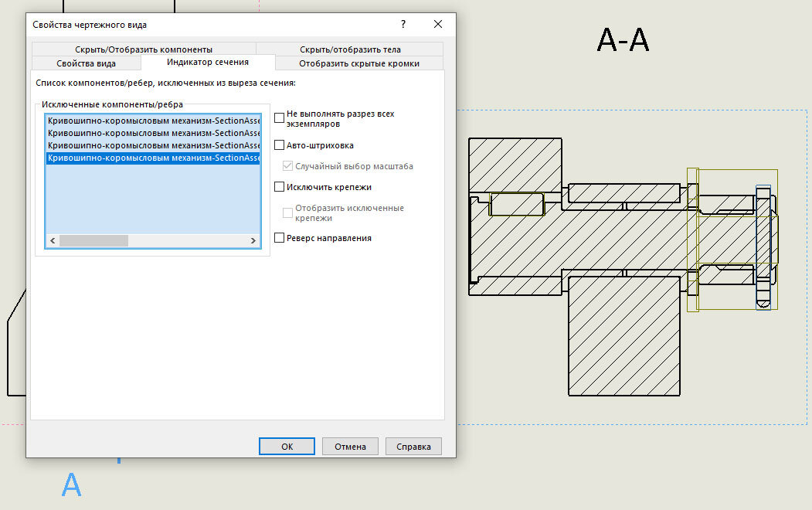Click the large lower hatched block in section view
Screen dimensions: 812x510
(624, 336)
